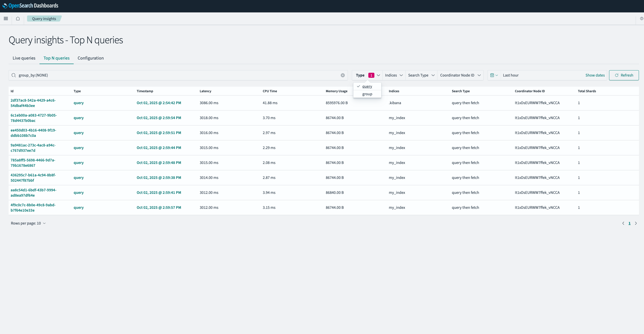Image resolution: width=644 pixels, height=334 pixels.
Task: Open the Configuration tab
Action: click(x=91, y=58)
